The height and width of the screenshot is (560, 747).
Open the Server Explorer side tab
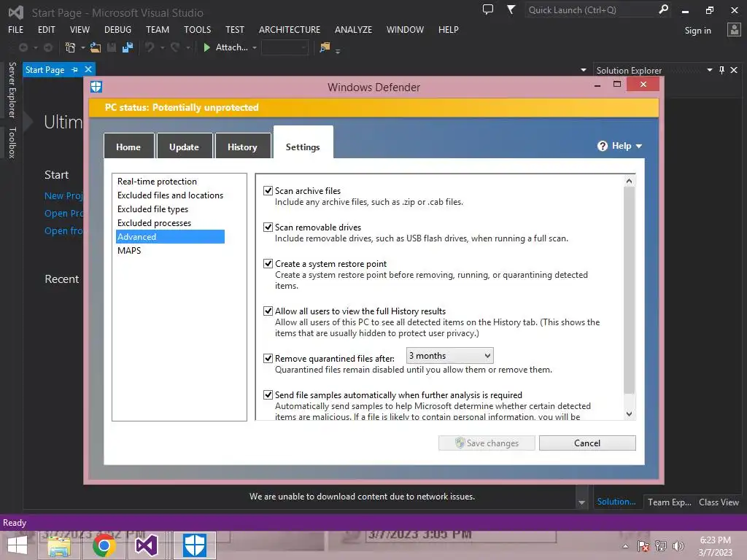tap(12, 90)
